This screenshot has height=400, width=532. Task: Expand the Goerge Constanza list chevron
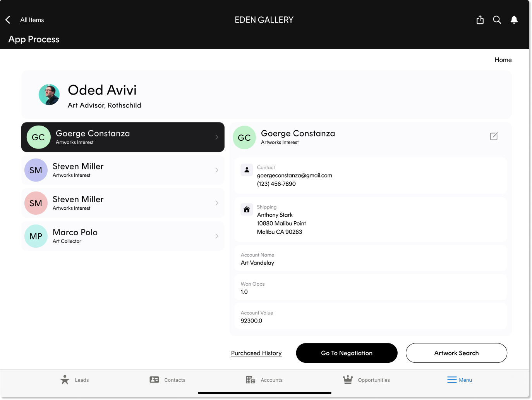tap(216, 137)
